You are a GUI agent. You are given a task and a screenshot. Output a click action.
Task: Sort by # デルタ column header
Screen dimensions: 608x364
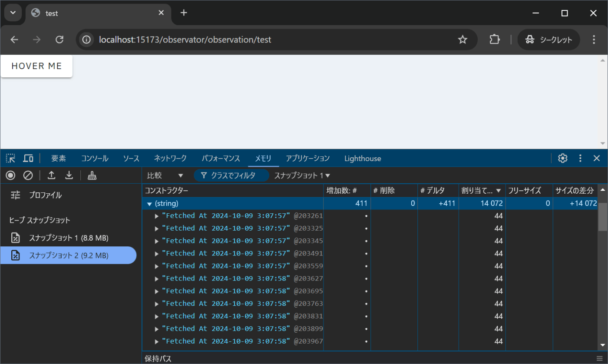(x=438, y=191)
